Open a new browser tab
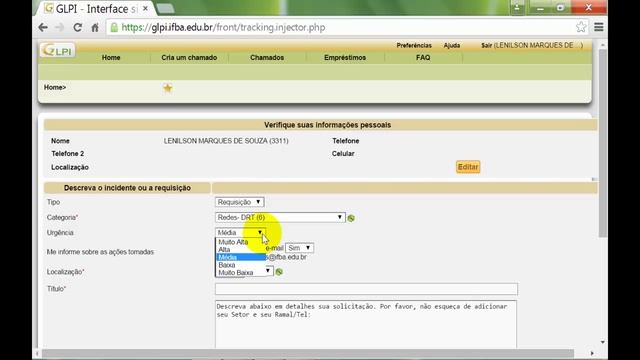The image size is (640, 360). click(x=166, y=8)
